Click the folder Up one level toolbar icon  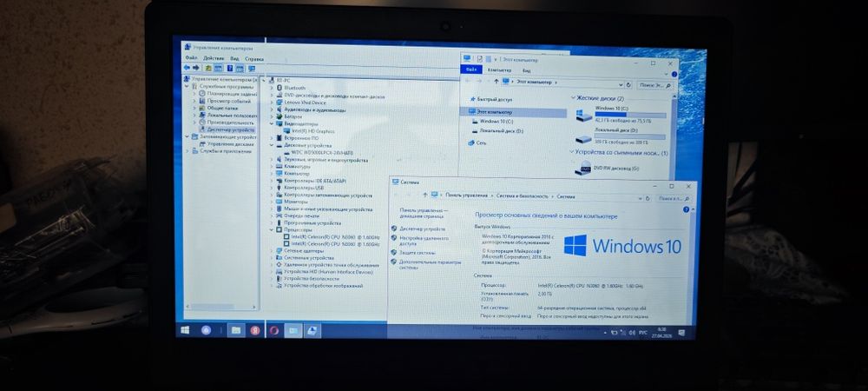(208, 68)
